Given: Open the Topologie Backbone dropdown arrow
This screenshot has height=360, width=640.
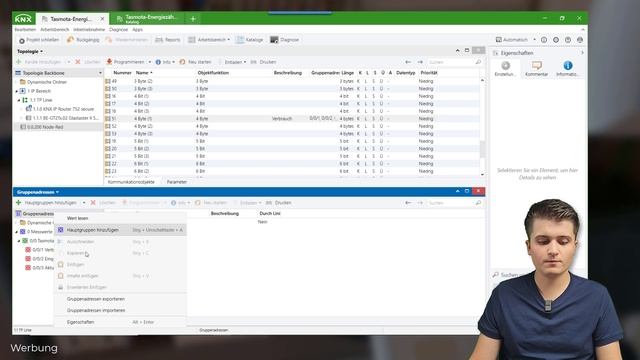Looking at the screenshot, I should tap(100, 73).
